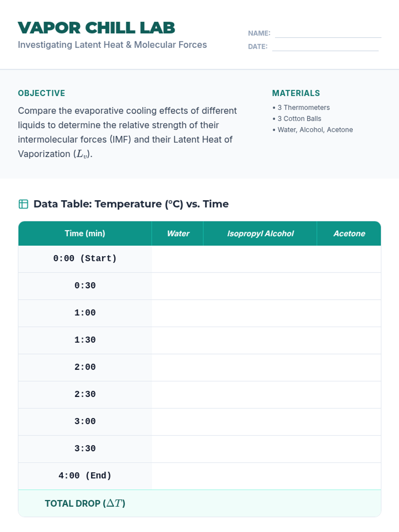Click the table icon beside Data Table heading
399x532 pixels.
coord(23,204)
